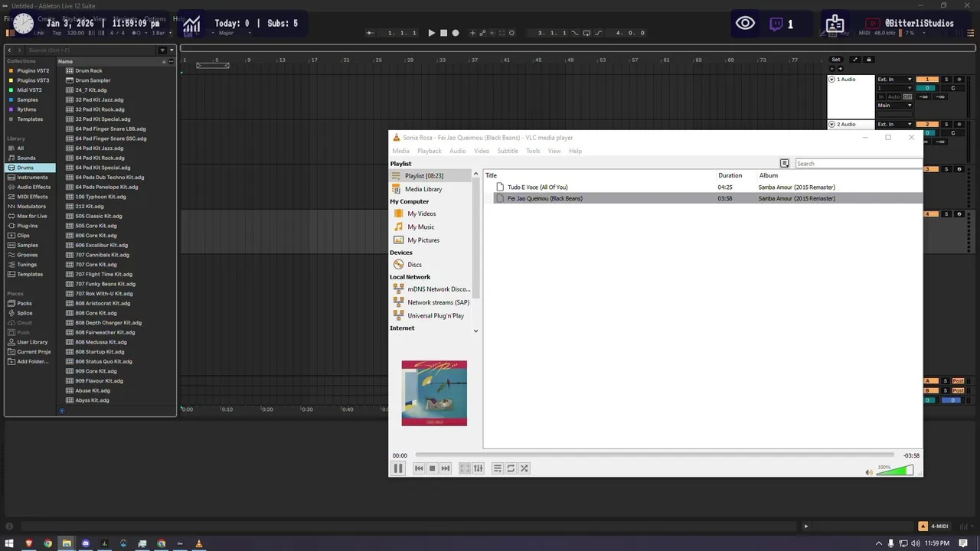The image size is (980, 551).
Task: Select Drum Rack in browser list
Action: 89,70
